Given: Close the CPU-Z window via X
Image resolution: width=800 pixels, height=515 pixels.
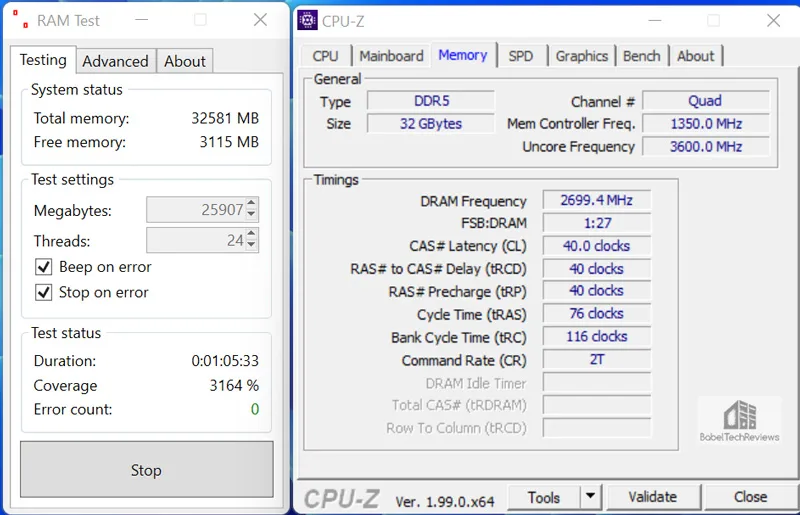Looking at the screenshot, I should tap(773, 21).
